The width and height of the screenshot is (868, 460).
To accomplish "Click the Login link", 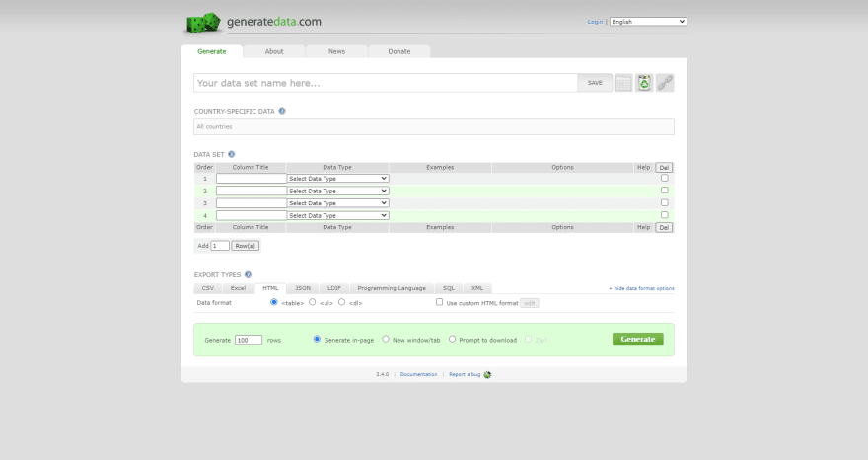I will [595, 22].
